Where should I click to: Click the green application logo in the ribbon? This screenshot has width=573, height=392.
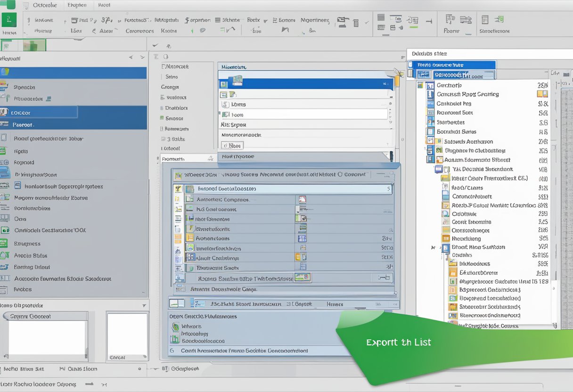tap(9, 20)
